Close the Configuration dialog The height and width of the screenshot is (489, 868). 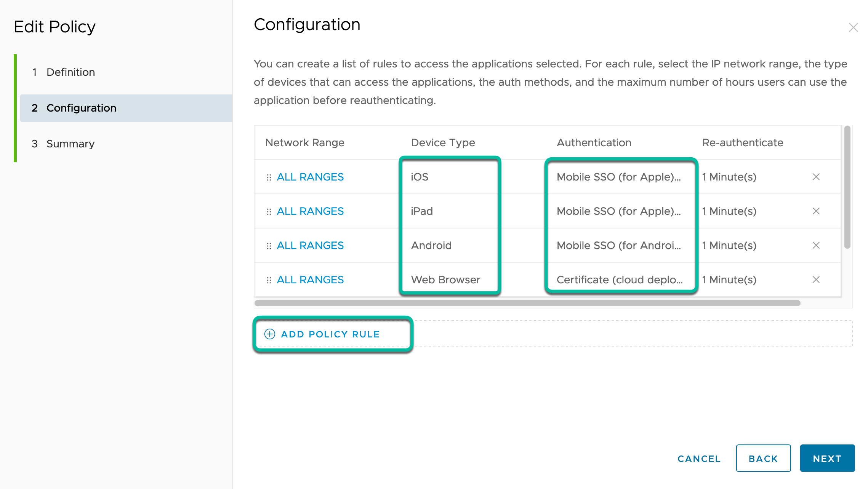point(854,27)
